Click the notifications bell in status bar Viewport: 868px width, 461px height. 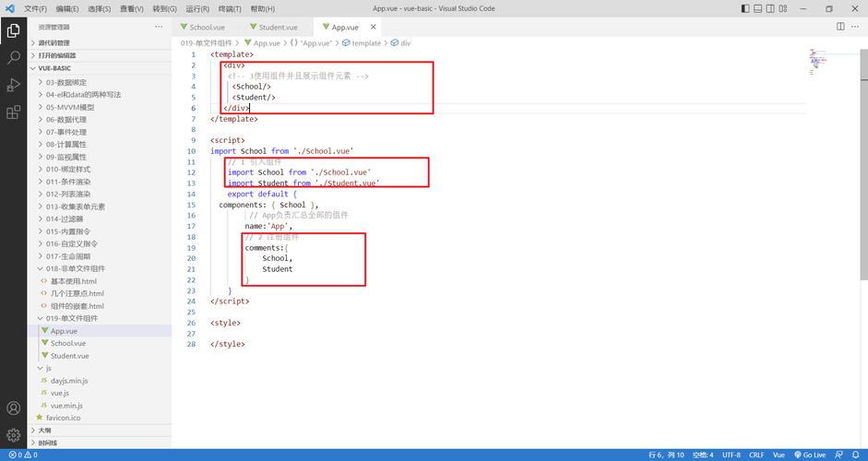pyautogui.click(x=855, y=455)
